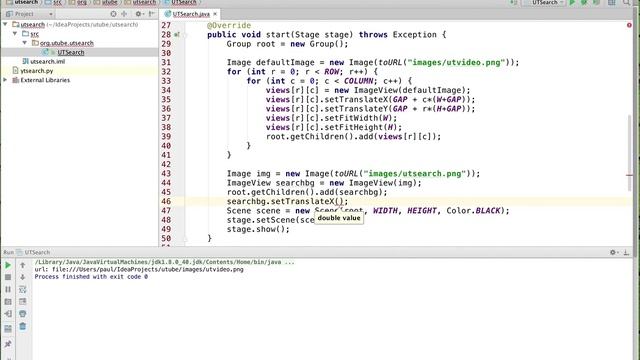Click the editor vertical scrollbar
Image resolution: width=640 pixels, height=360 pixels.
pyautogui.click(x=629, y=153)
